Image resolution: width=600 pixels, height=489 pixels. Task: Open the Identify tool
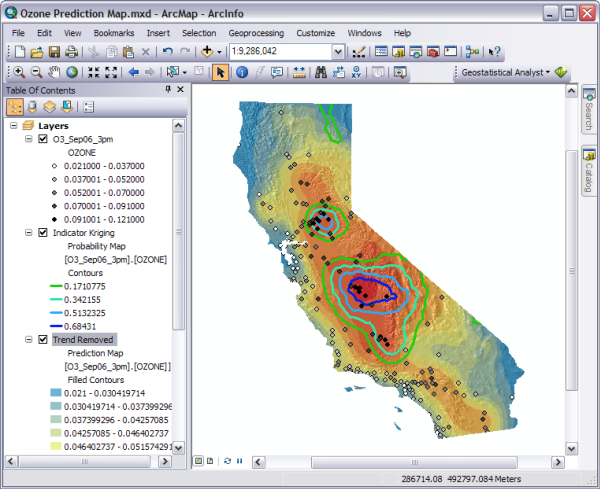[241, 72]
